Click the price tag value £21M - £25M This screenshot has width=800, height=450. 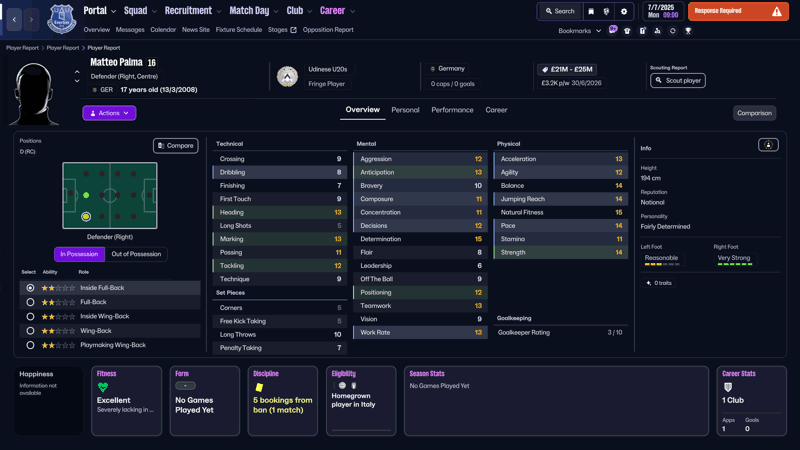[567, 69]
